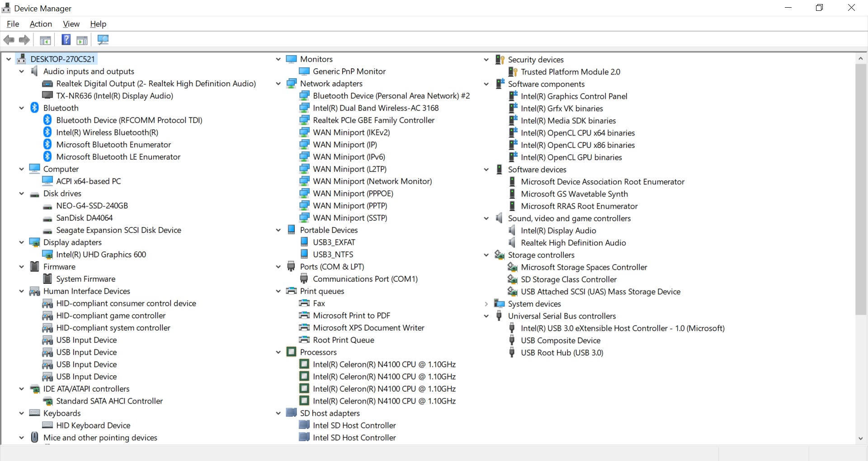Select ACPI x64-based PC
The width and height of the screenshot is (868, 461).
tap(89, 181)
